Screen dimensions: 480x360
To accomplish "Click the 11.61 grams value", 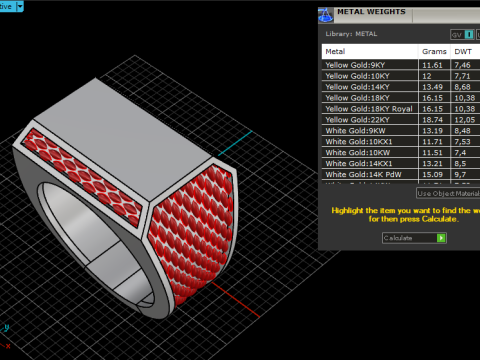I will (432, 65).
